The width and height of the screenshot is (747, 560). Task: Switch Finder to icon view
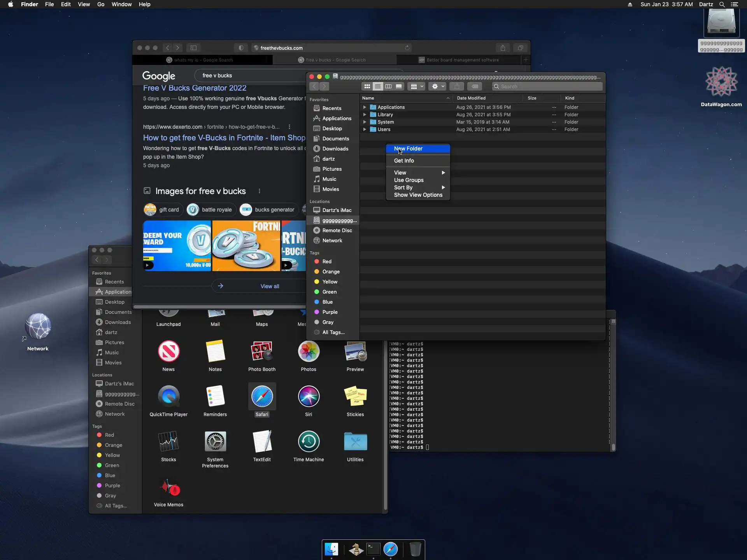(x=367, y=86)
